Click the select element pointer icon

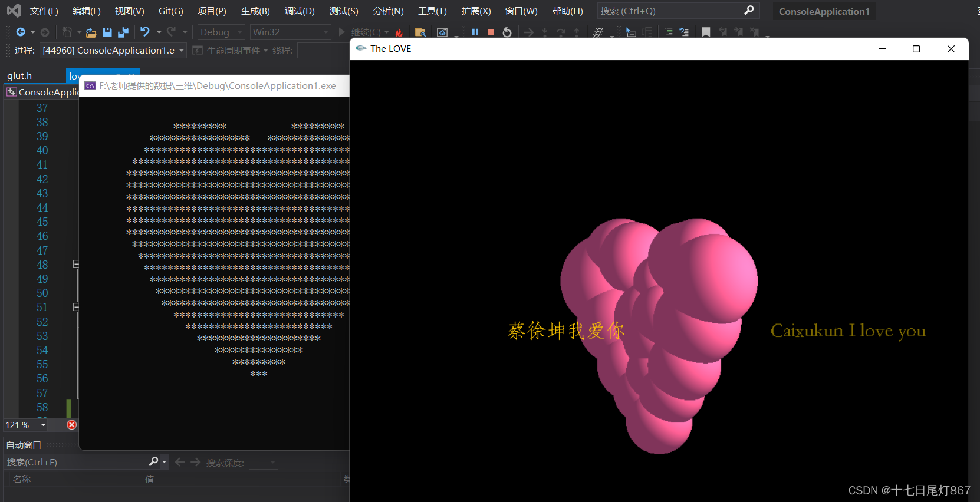[631, 32]
